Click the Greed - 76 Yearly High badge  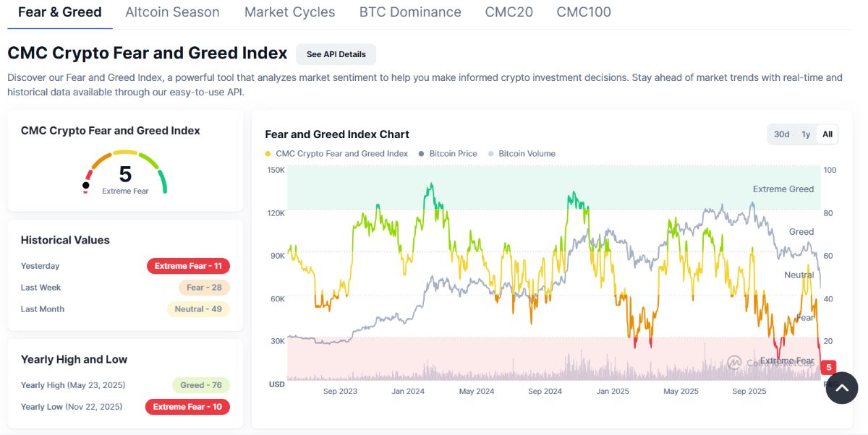point(201,384)
